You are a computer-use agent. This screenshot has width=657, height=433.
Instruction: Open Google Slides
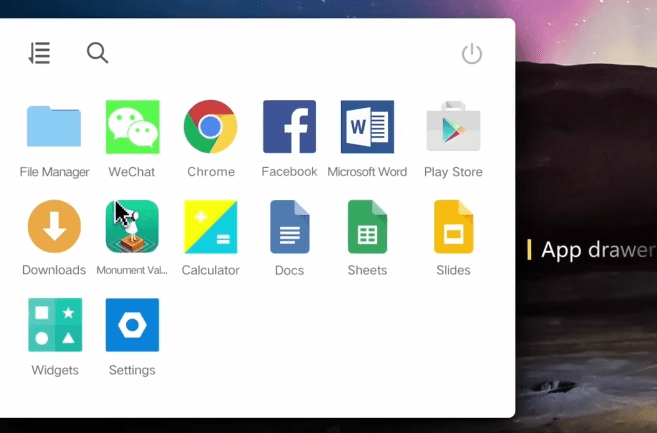click(453, 227)
